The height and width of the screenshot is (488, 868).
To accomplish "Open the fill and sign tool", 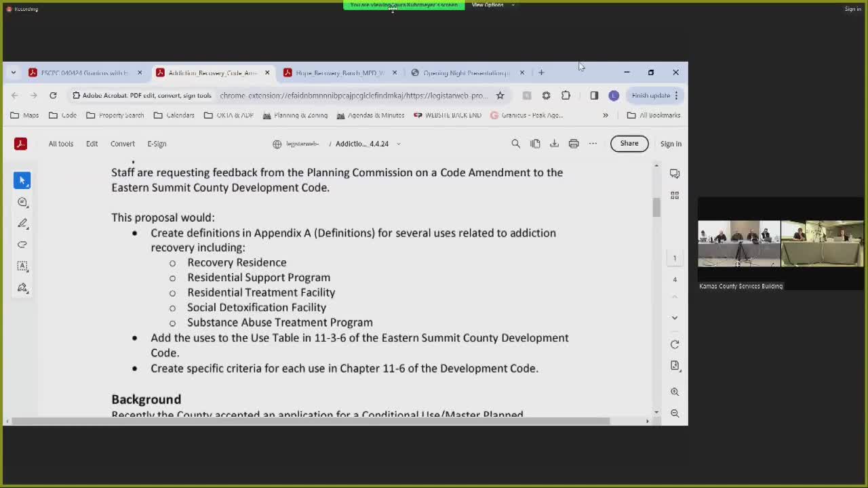I will (22, 288).
